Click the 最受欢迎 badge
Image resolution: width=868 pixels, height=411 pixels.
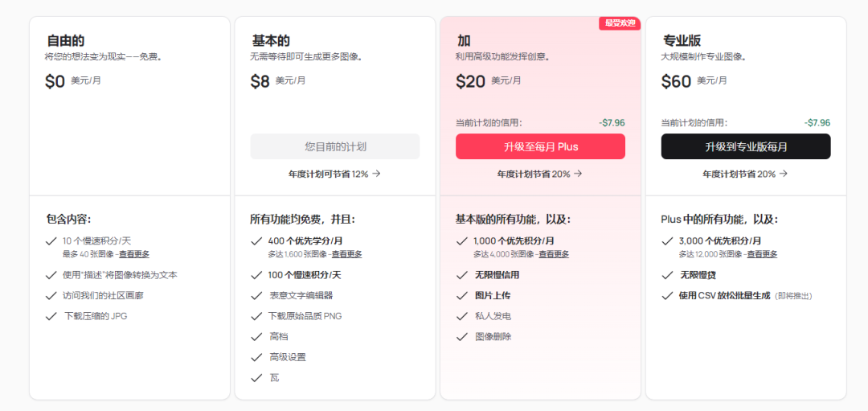coord(620,23)
